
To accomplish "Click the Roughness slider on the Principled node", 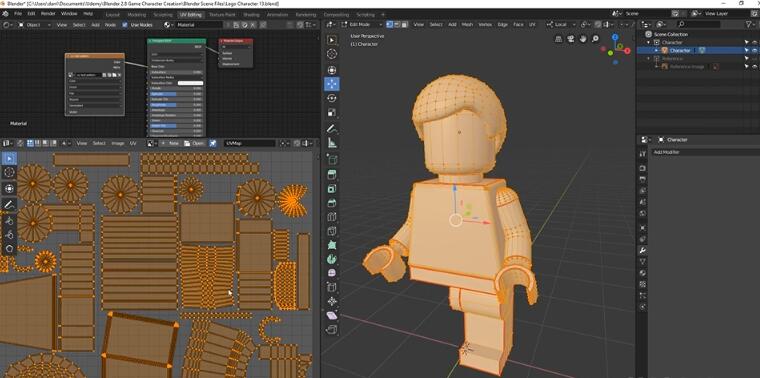I will coord(176,104).
